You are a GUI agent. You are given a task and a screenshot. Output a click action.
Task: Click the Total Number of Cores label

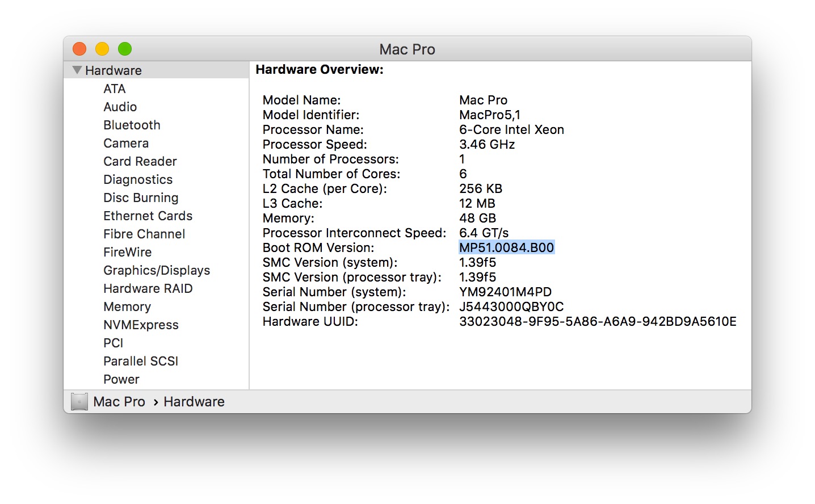[x=331, y=174]
